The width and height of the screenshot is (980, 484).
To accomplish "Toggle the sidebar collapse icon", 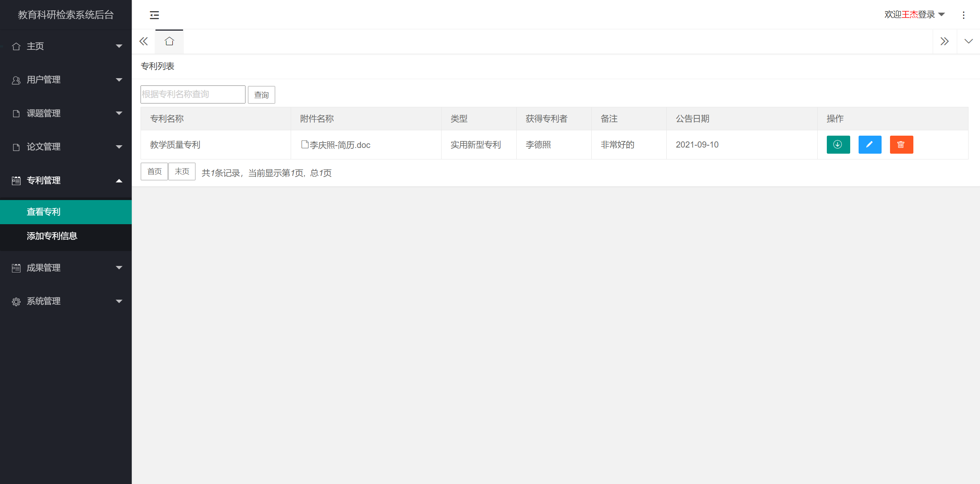I will tap(154, 15).
